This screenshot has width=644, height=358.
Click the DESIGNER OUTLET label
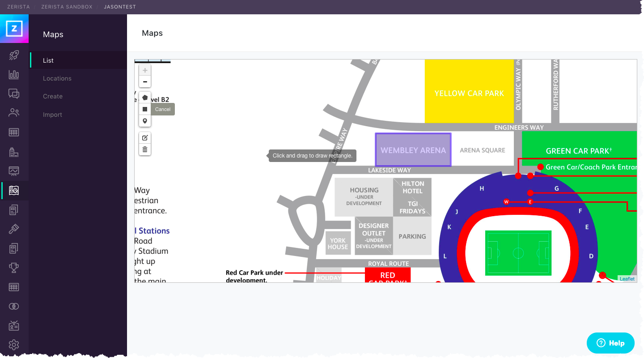373,236
